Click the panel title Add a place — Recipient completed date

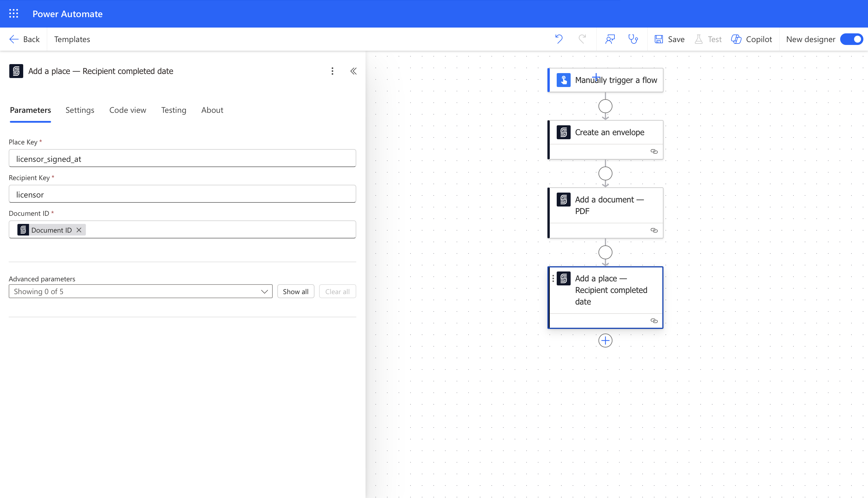coord(101,71)
